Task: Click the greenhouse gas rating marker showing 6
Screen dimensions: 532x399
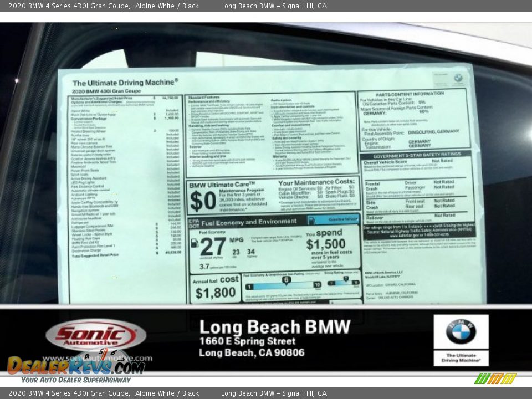Action: tap(287, 280)
